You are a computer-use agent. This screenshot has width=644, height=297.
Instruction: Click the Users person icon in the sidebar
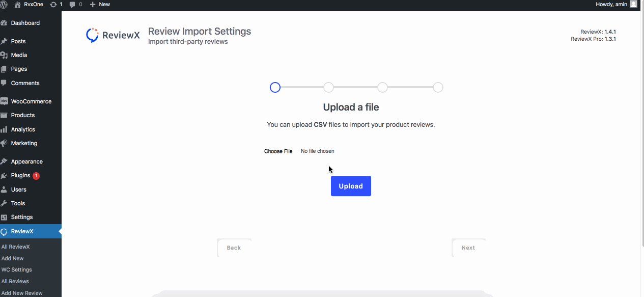(4, 190)
